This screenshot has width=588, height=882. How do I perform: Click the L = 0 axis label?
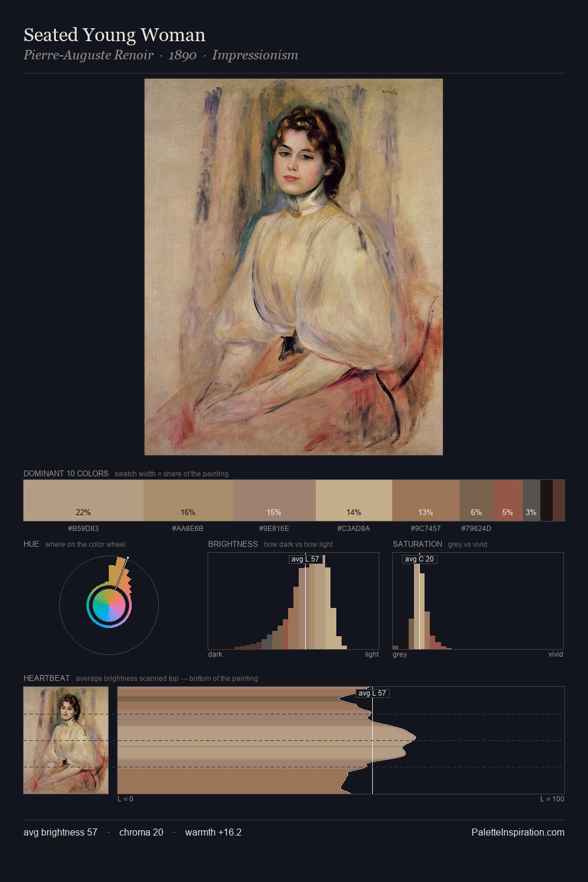tap(125, 799)
